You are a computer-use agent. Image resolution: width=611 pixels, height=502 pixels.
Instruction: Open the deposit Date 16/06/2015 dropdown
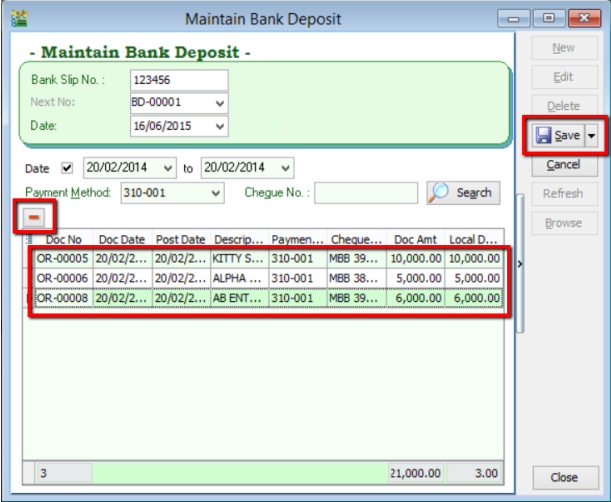click(219, 126)
